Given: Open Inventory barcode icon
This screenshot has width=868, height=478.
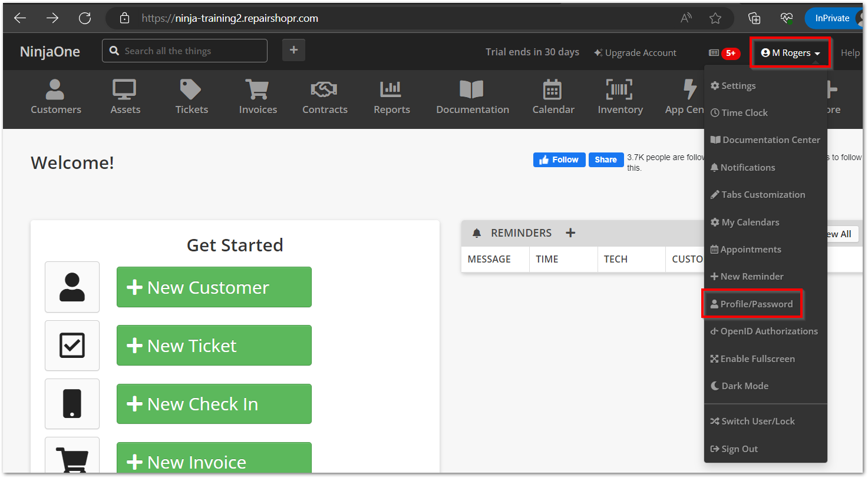Looking at the screenshot, I should [619, 91].
